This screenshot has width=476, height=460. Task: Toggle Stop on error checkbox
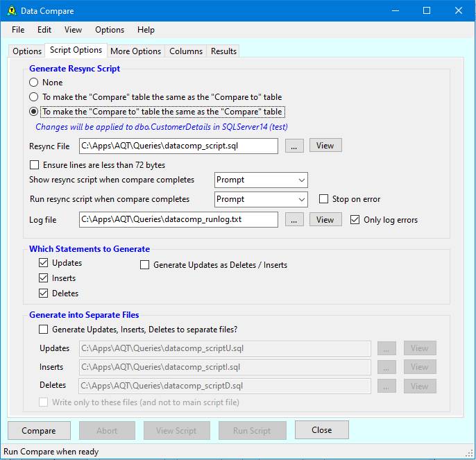[350, 199]
